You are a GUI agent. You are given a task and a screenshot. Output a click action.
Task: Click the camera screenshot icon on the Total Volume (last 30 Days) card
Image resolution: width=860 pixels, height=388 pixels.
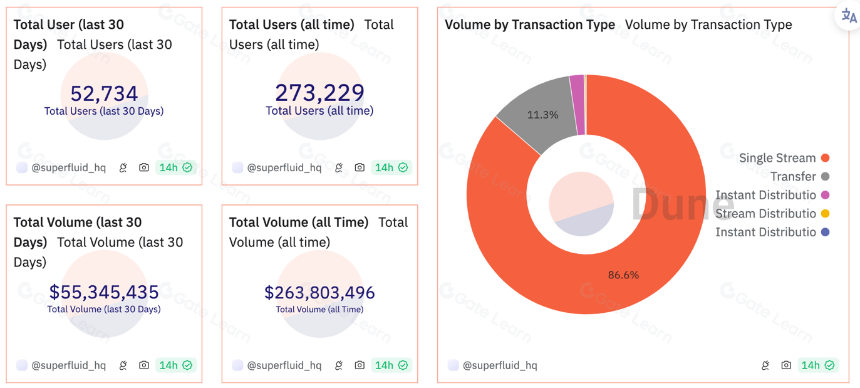click(144, 365)
